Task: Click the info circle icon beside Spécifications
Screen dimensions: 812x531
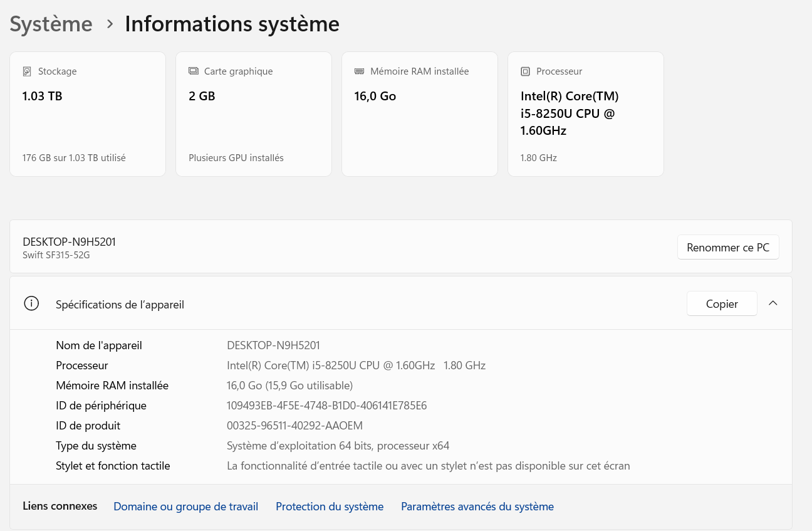Action: pyautogui.click(x=31, y=304)
